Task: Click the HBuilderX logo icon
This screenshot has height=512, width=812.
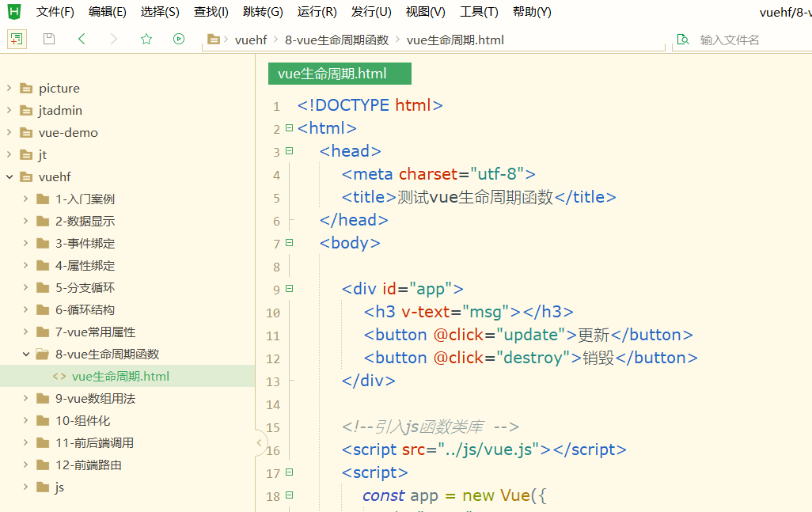Action: [14, 11]
